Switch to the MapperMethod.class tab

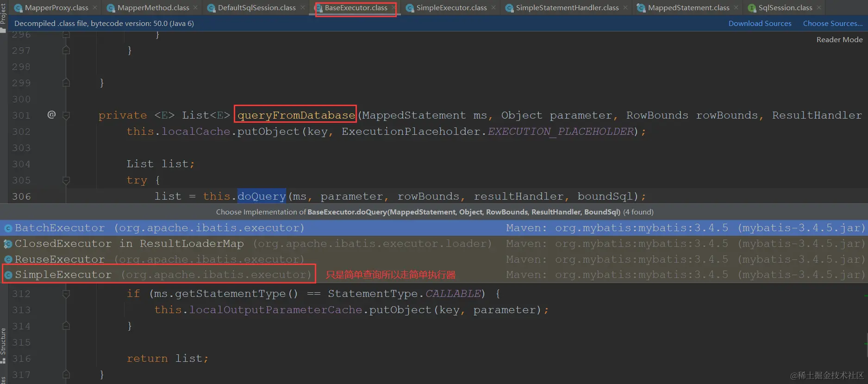tap(153, 8)
